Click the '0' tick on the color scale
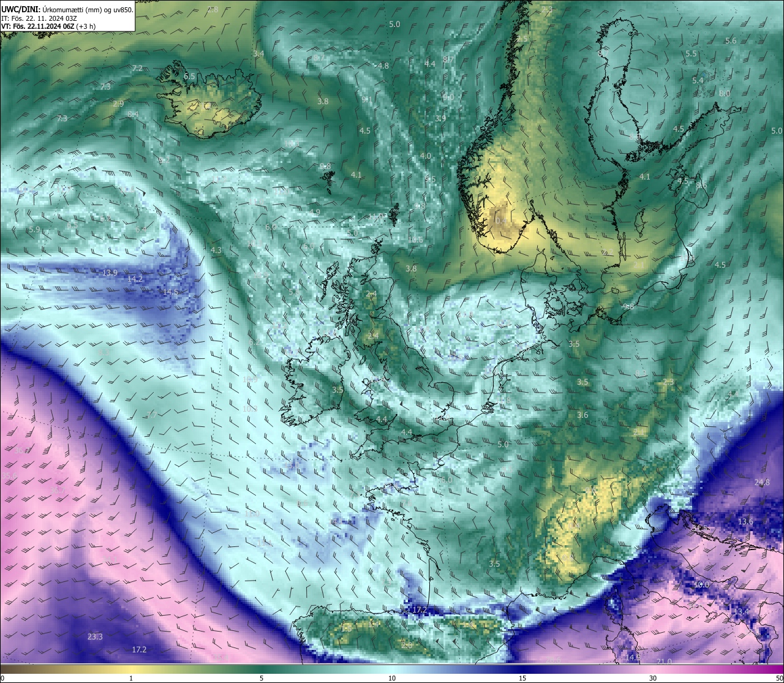784x683 pixels. point(2,678)
